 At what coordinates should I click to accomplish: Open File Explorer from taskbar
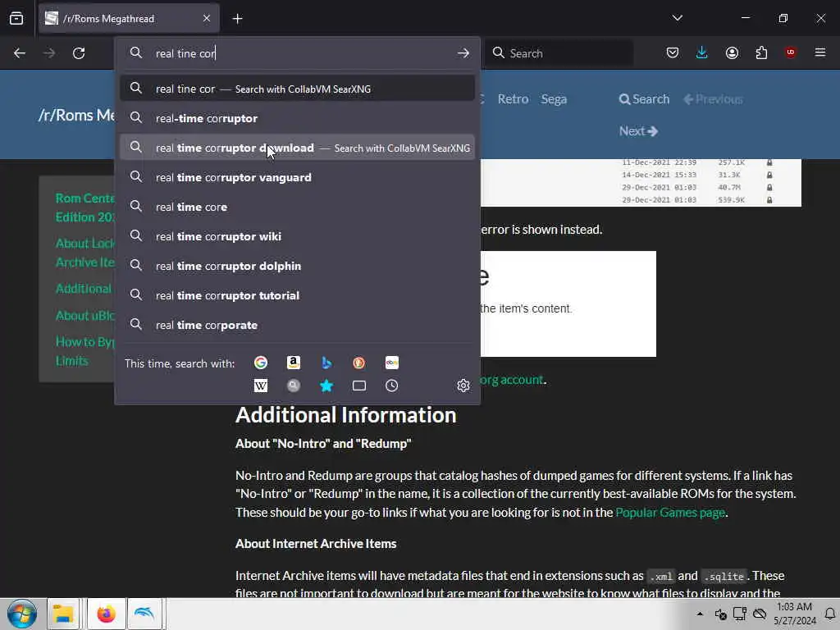[x=62, y=614]
